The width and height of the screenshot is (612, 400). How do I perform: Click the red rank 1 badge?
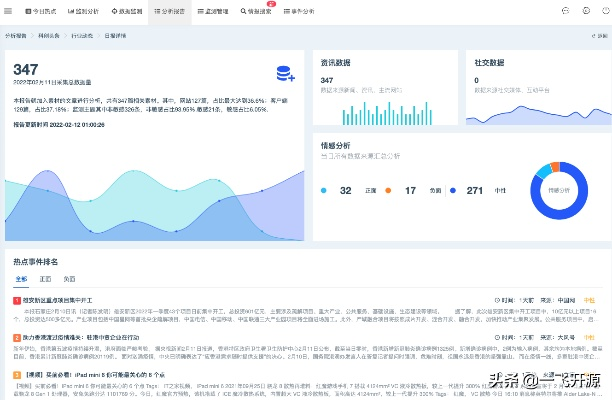pyautogui.click(x=17, y=300)
